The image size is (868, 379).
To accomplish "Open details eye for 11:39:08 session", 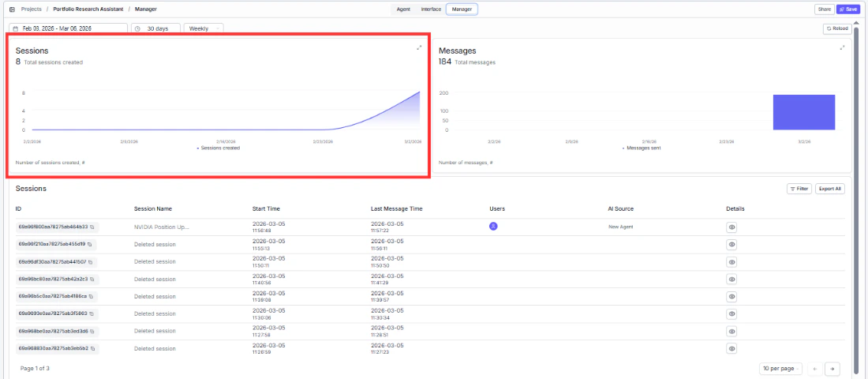I will click(731, 296).
